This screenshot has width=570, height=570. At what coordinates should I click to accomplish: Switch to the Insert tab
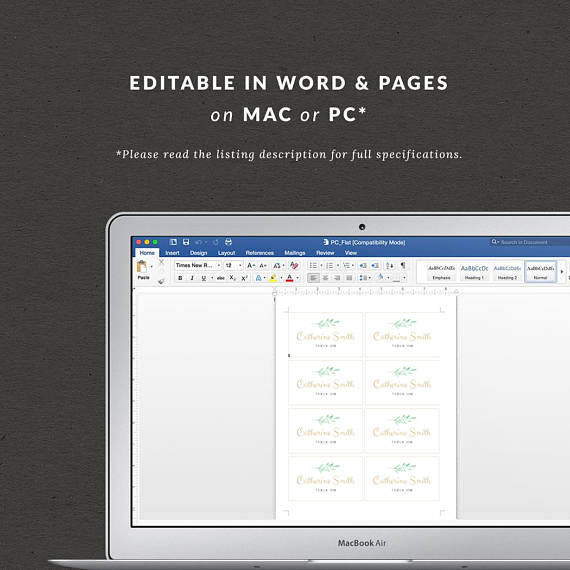[172, 253]
